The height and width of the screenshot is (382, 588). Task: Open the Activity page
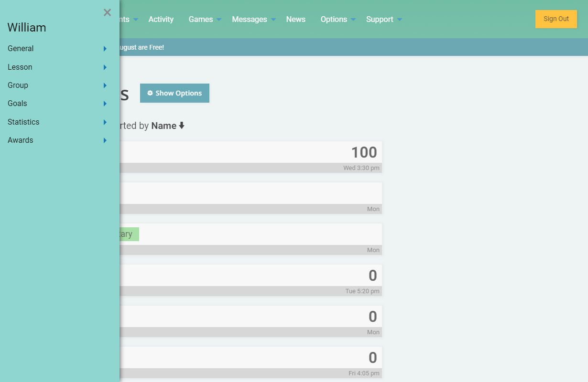click(x=161, y=20)
